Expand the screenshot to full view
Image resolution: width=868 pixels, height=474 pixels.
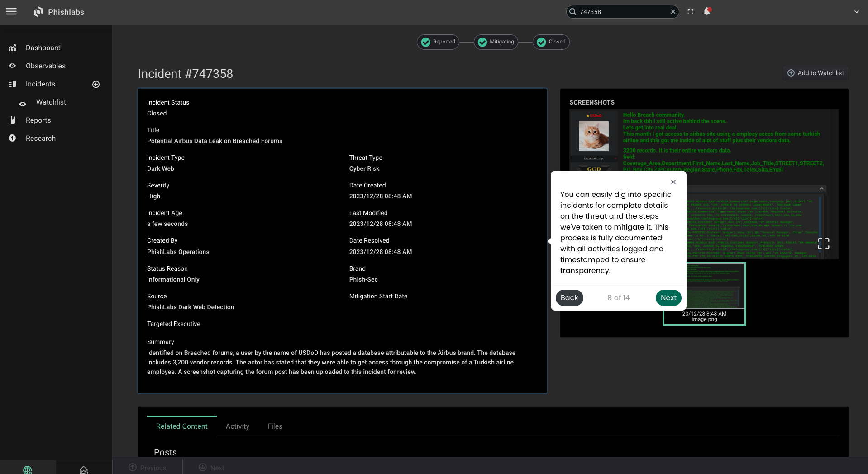(824, 244)
